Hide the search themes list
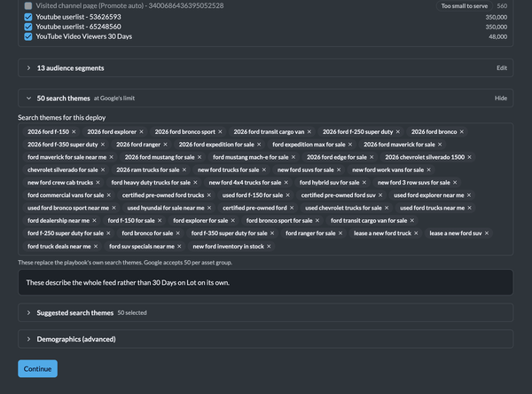 click(501, 98)
